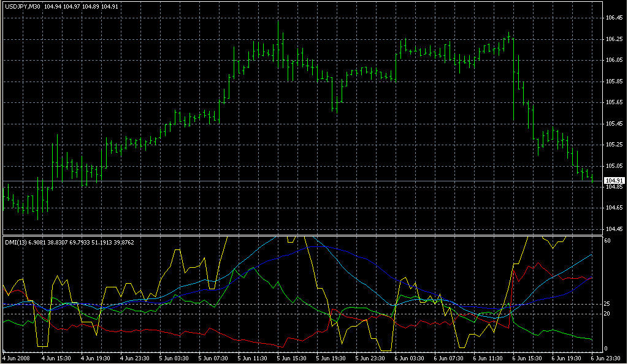Screen dimensions: 628x364
Task: Select the 6 Jun 23:30 time label
Action: (x=605, y=357)
